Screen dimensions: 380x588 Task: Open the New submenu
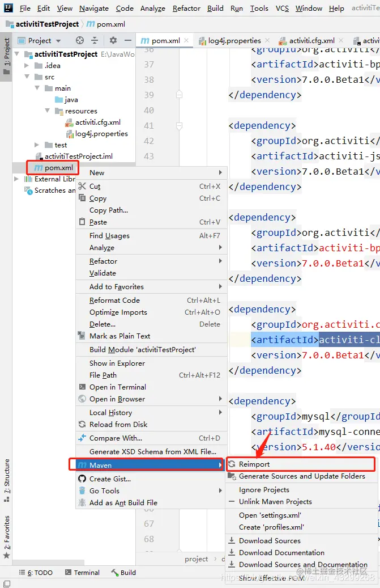(x=151, y=172)
